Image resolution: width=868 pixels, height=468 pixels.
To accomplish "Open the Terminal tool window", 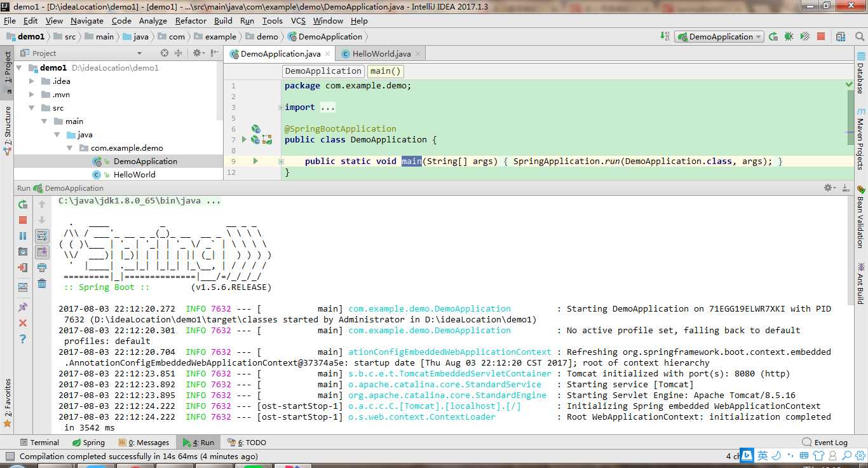I will (x=39, y=443).
